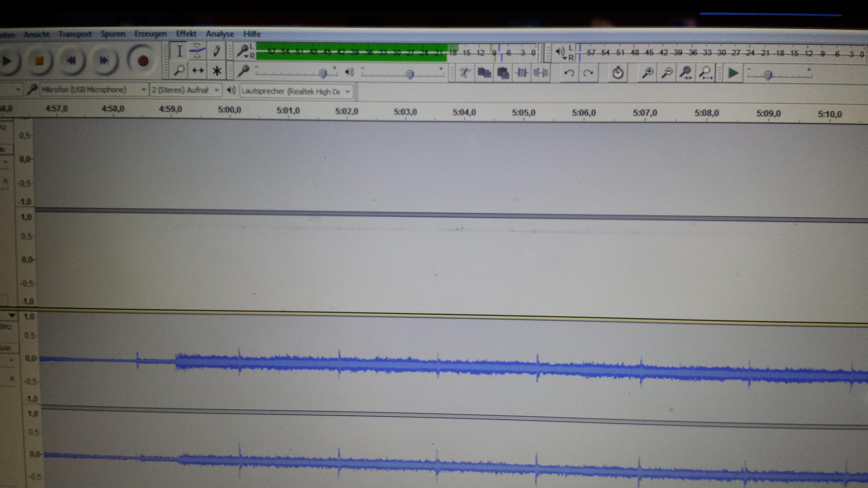Image resolution: width=868 pixels, height=488 pixels.
Task: Select the Multi-tool asterisk icon
Action: point(217,71)
